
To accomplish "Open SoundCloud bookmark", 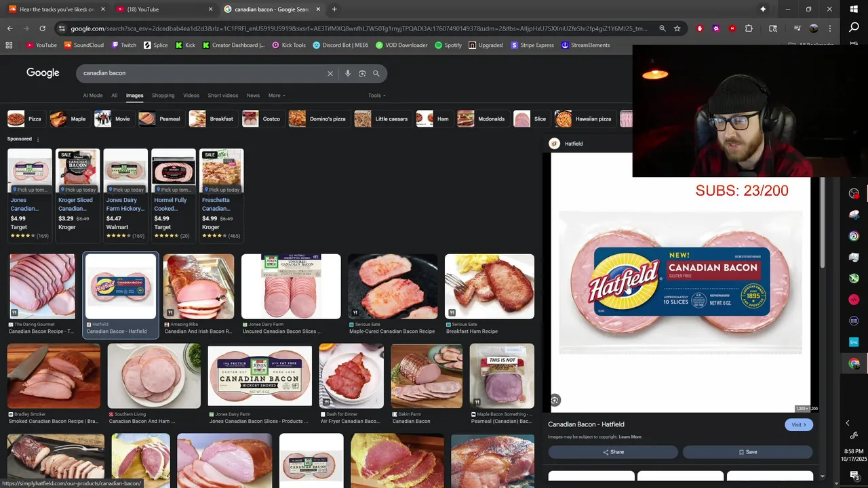I will pos(83,45).
